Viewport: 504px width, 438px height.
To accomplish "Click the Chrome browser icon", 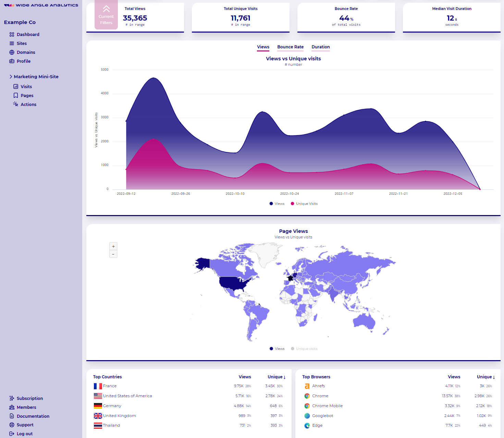I will (x=307, y=396).
